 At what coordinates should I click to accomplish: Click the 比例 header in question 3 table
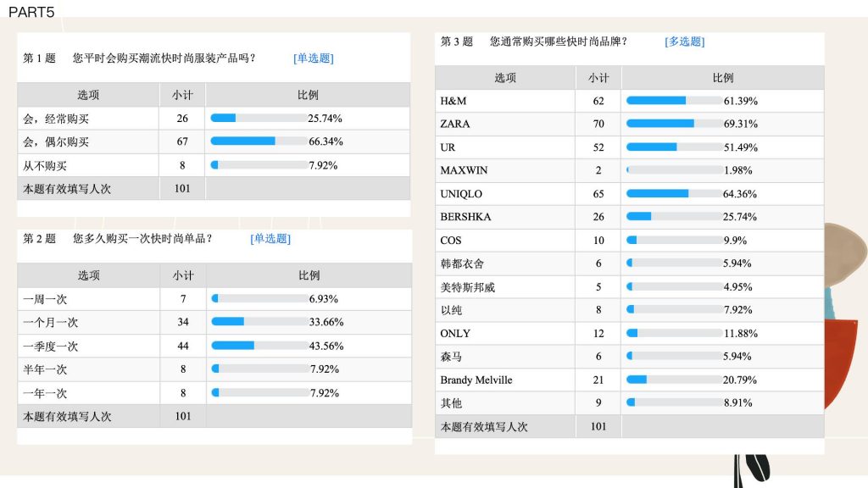tap(722, 78)
